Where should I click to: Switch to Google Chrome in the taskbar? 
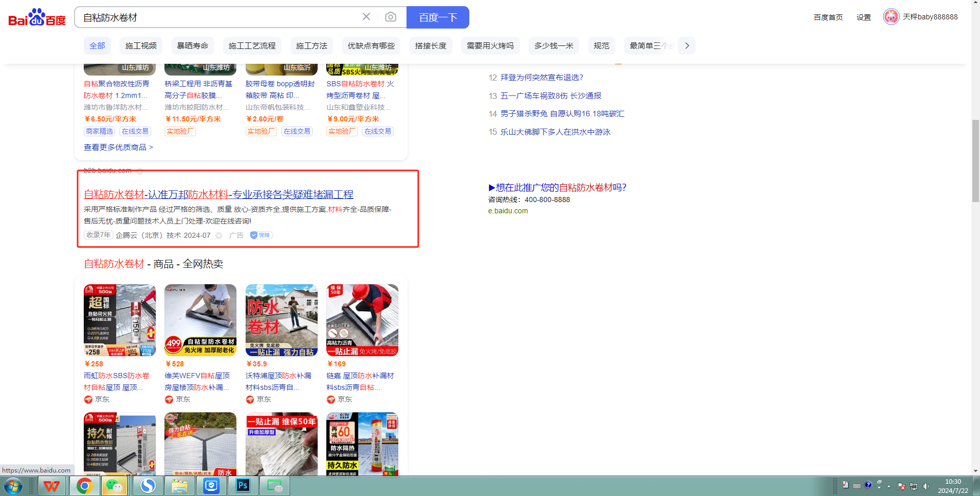tap(84, 486)
